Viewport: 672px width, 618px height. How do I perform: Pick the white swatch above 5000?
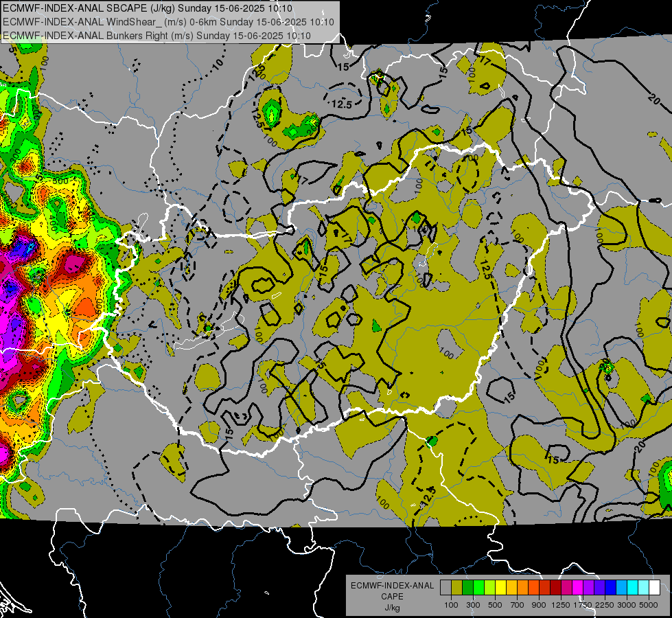[654, 588]
